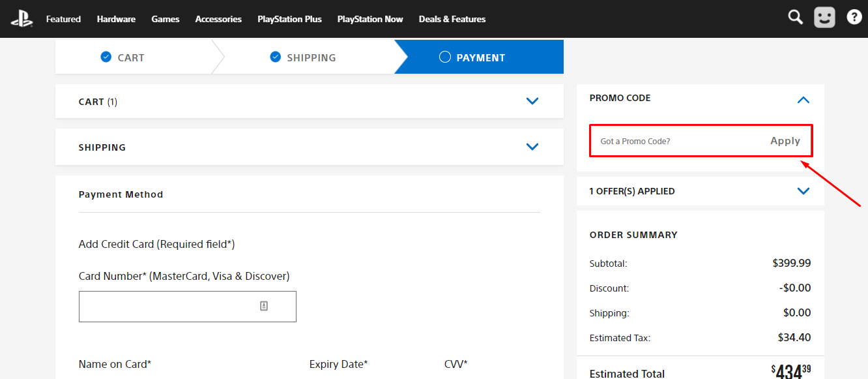Open the Featured menu

[63, 19]
